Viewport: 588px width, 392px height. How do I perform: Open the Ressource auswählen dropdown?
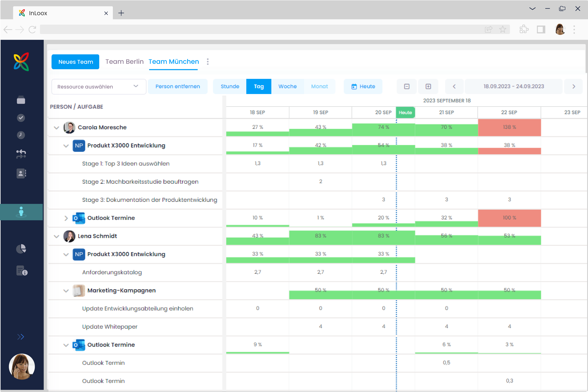(98, 87)
